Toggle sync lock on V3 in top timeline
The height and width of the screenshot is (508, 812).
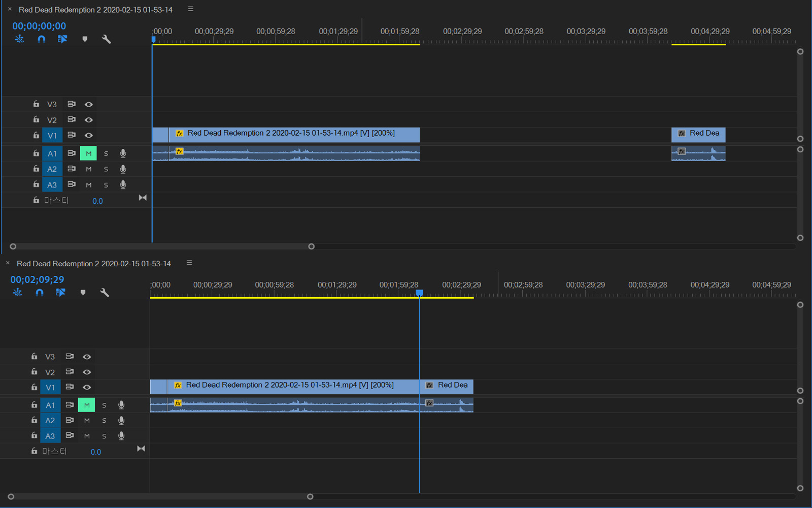72,104
